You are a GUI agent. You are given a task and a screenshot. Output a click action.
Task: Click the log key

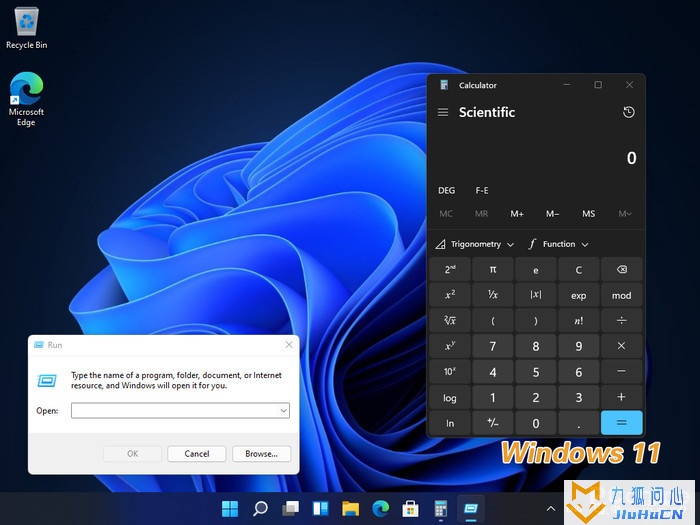coord(450,397)
